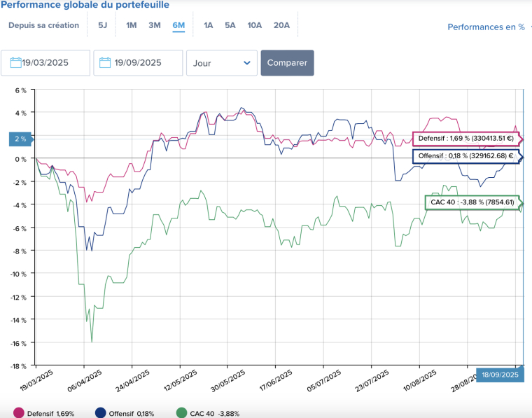Select the 1M period tab
This screenshot has width=532, height=418.
131,25
